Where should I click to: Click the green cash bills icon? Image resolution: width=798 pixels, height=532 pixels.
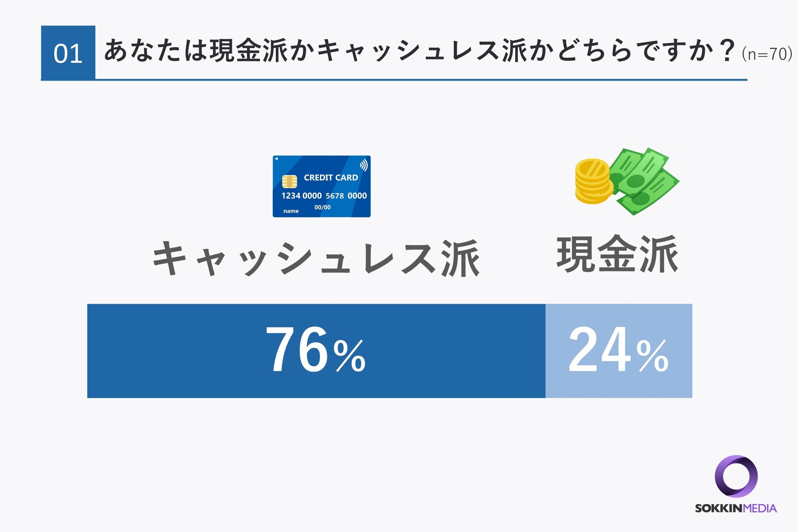coord(645,181)
